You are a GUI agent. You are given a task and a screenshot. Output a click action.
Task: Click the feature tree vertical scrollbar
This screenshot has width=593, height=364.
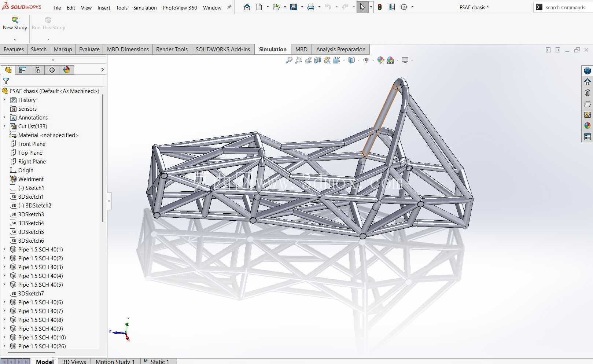click(x=103, y=158)
